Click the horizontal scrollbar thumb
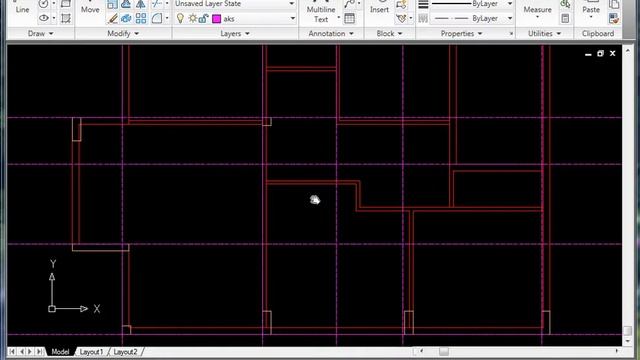 point(444,351)
